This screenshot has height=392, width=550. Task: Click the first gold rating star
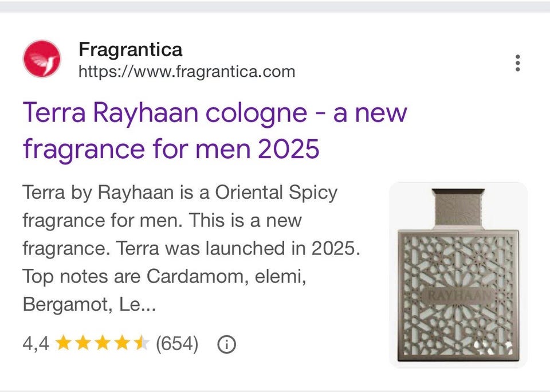[64, 343]
